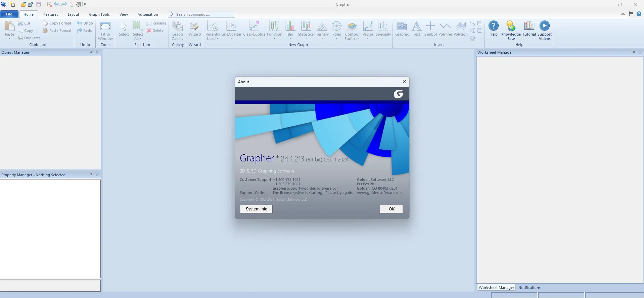Click the save disk icon in quick access
The image size is (644, 298).
(x=38, y=4)
